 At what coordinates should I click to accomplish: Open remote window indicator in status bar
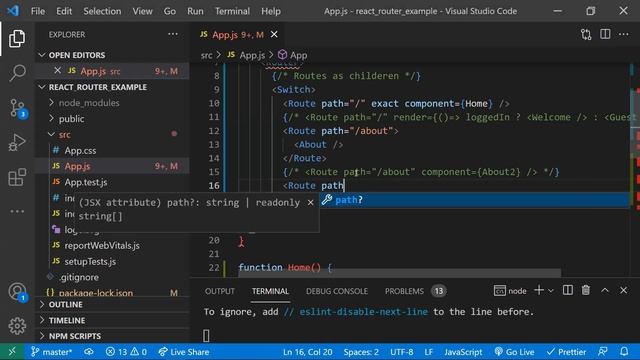pos(12,351)
